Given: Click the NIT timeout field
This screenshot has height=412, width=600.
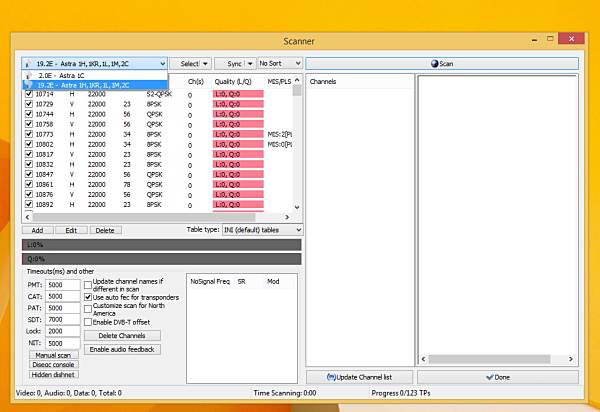Looking at the screenshot, I should point(63,343).
